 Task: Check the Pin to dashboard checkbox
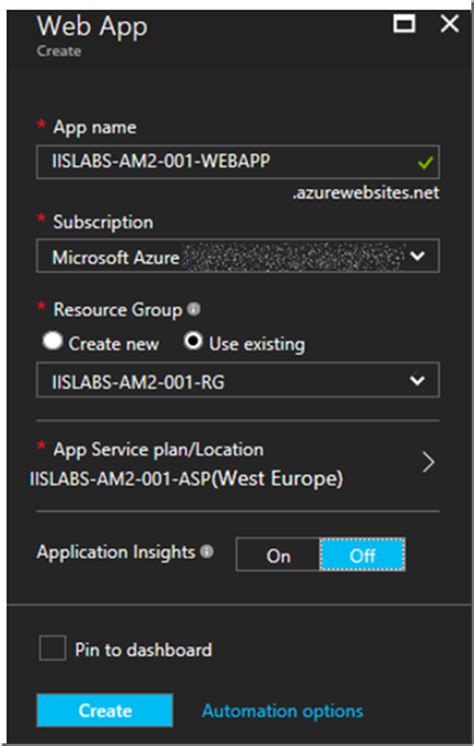pos(52,648)
